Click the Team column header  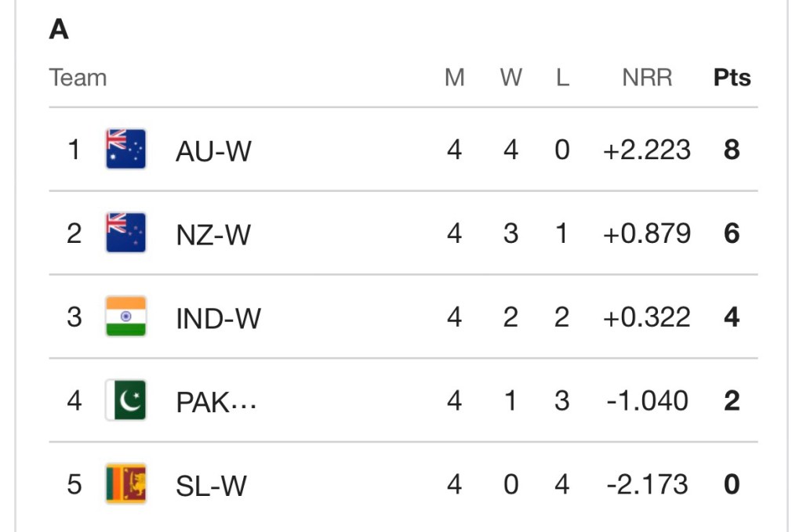78,78
